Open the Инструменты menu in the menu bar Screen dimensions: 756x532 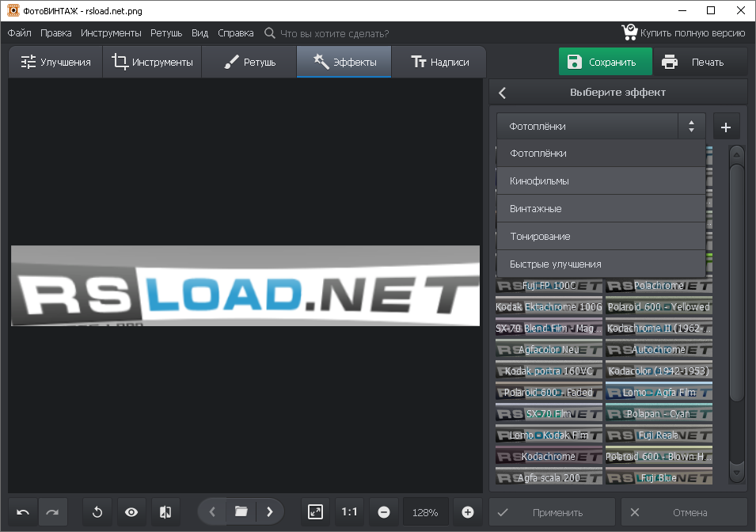111,33
